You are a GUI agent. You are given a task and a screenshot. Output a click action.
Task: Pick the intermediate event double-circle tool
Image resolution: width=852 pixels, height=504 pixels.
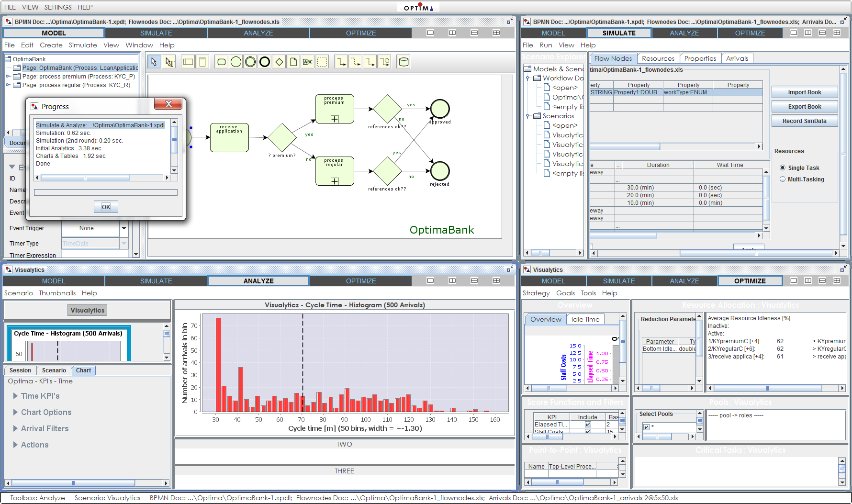[x=250, y=62]
